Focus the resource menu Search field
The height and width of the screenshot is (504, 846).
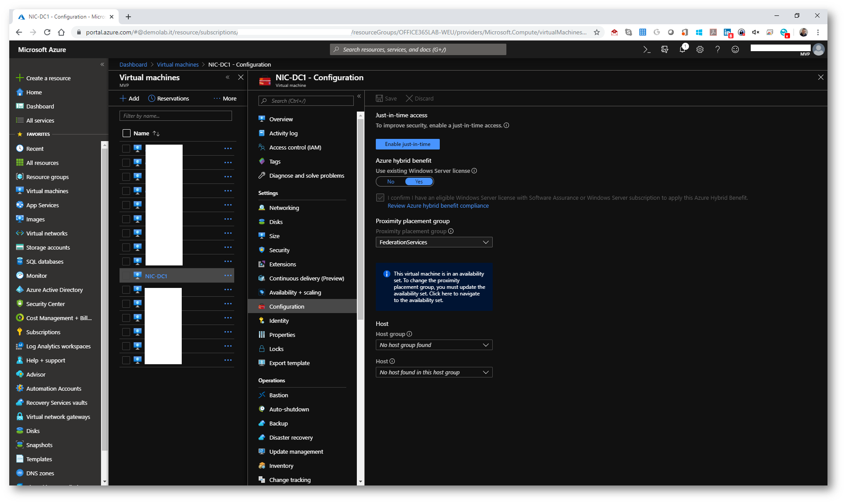click(x=306, y=101)
